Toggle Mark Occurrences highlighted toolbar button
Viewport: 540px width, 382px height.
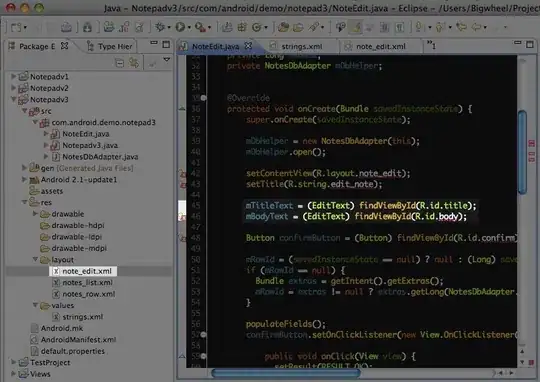[355, 27]
